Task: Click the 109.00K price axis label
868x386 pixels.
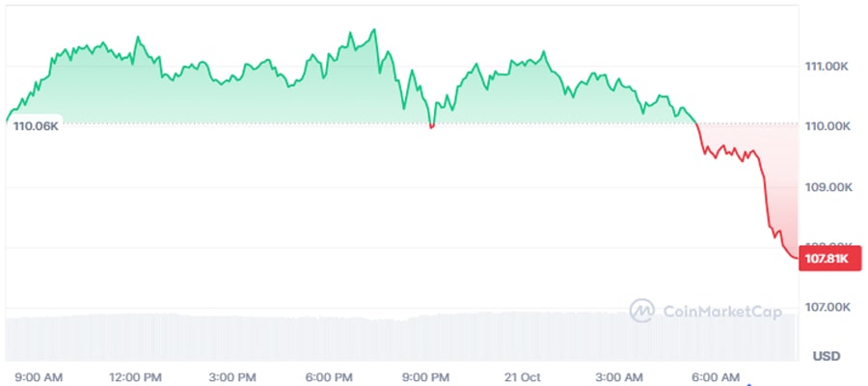Action: (827, 187)
